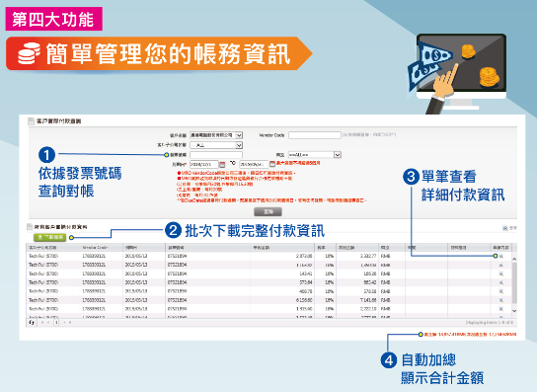
Task: Click the Vendor Code input field
Action: [314, 135]
